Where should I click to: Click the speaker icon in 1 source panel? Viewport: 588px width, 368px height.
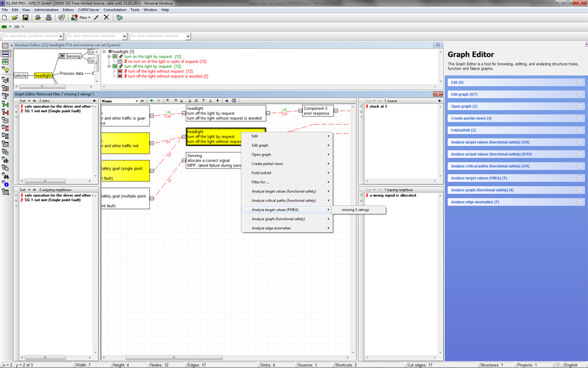coord(440,101)
